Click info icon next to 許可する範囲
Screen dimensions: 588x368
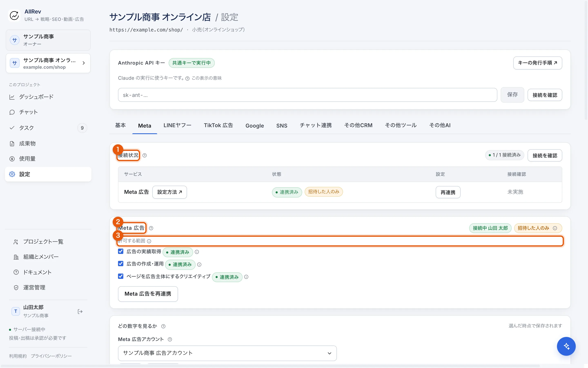click(x=149, y=241)
